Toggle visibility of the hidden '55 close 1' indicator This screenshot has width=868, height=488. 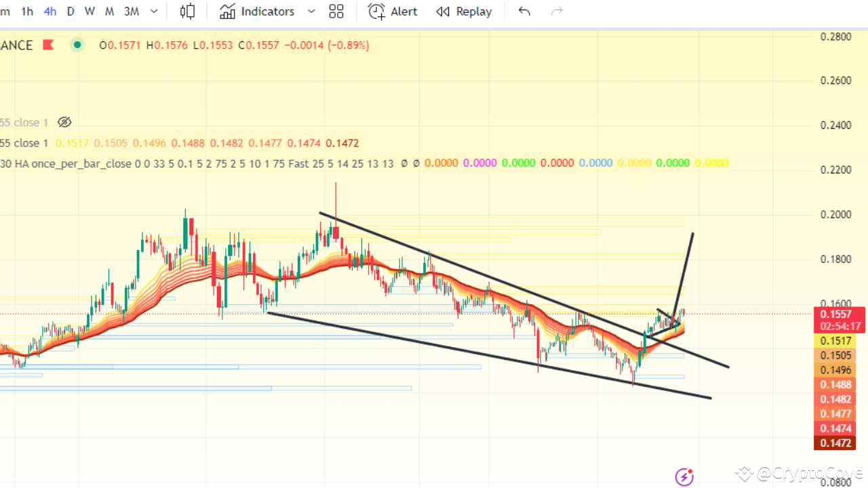coord(64,122)
